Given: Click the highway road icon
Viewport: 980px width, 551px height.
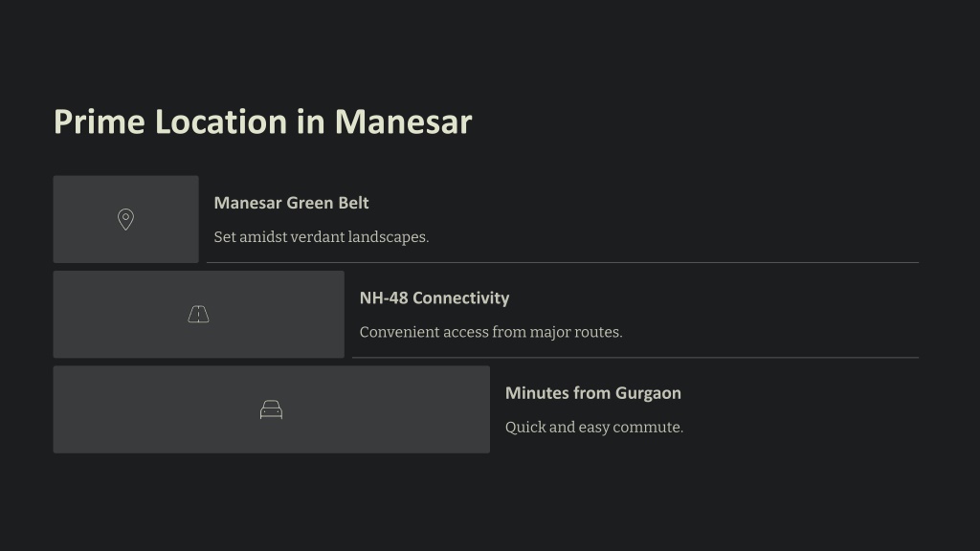Looking at the screenshot, I should pos(199,314).
